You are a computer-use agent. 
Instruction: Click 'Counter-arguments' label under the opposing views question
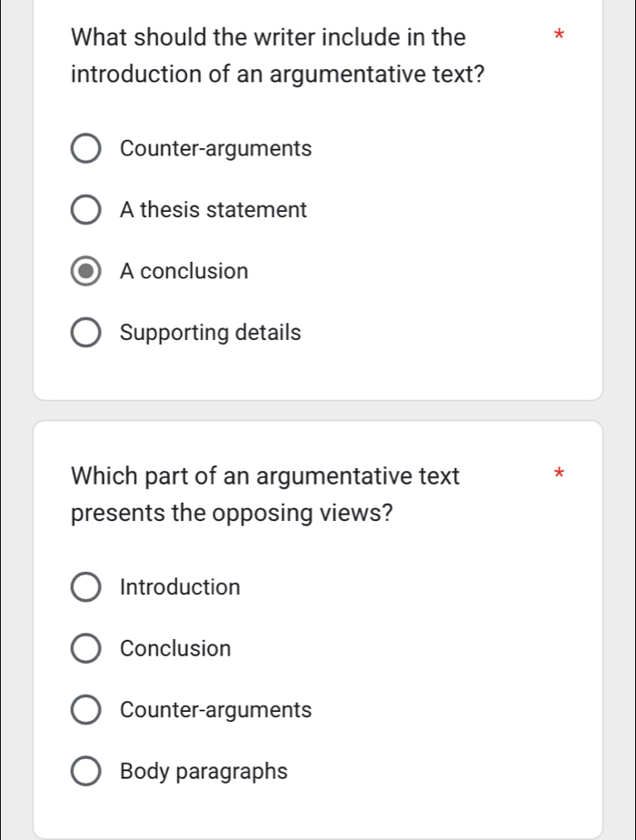(215, 710)
